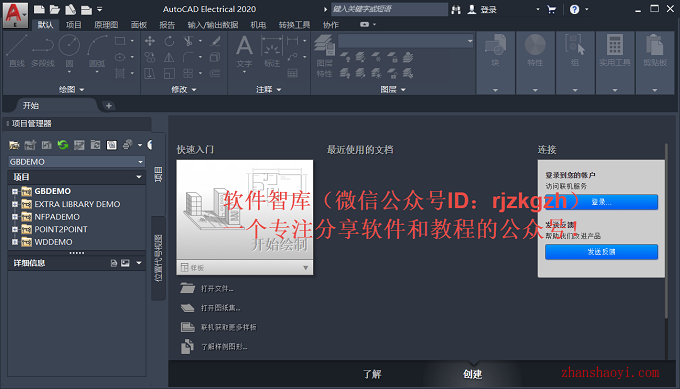Click the Open Project folder icon in project manager
The height and width of the screenshot is (389, 680).
pos(14,144)
